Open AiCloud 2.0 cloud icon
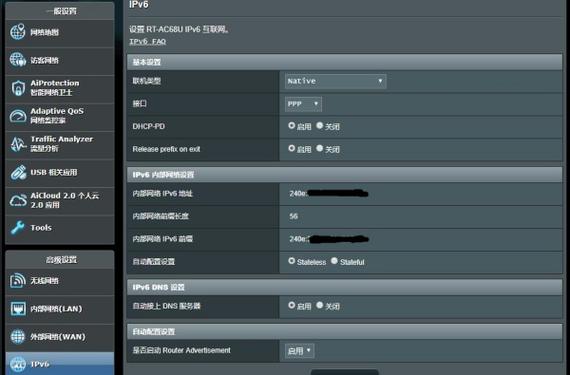 [x=17, y=200]
